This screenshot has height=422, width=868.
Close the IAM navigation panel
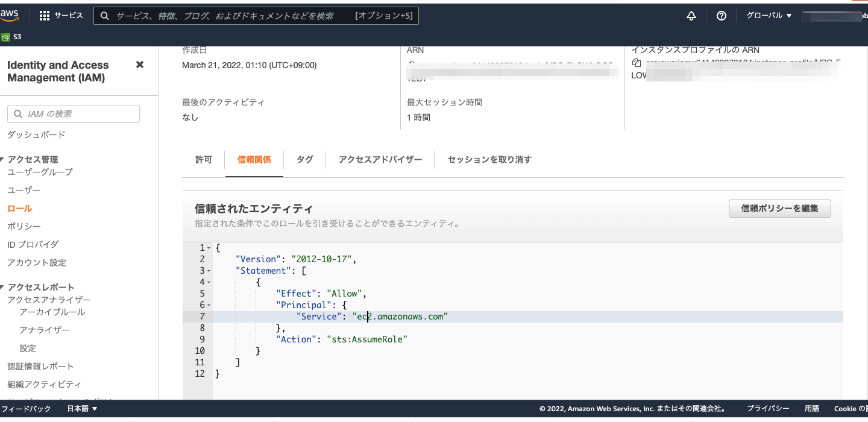(x=140, y=65)
